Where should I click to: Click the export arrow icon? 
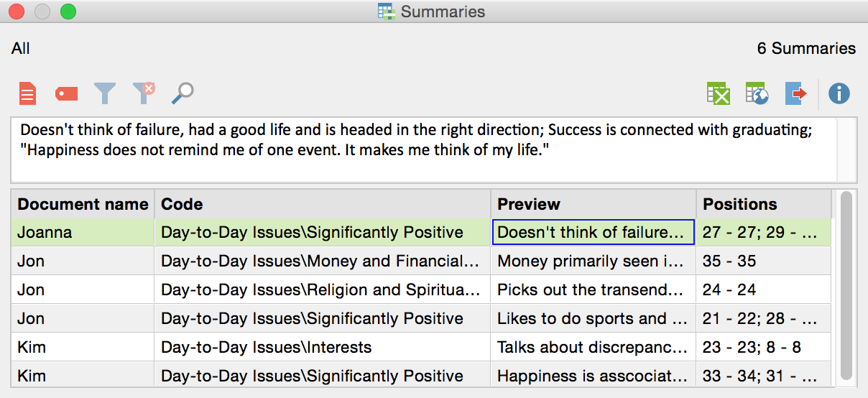[796, 93]
